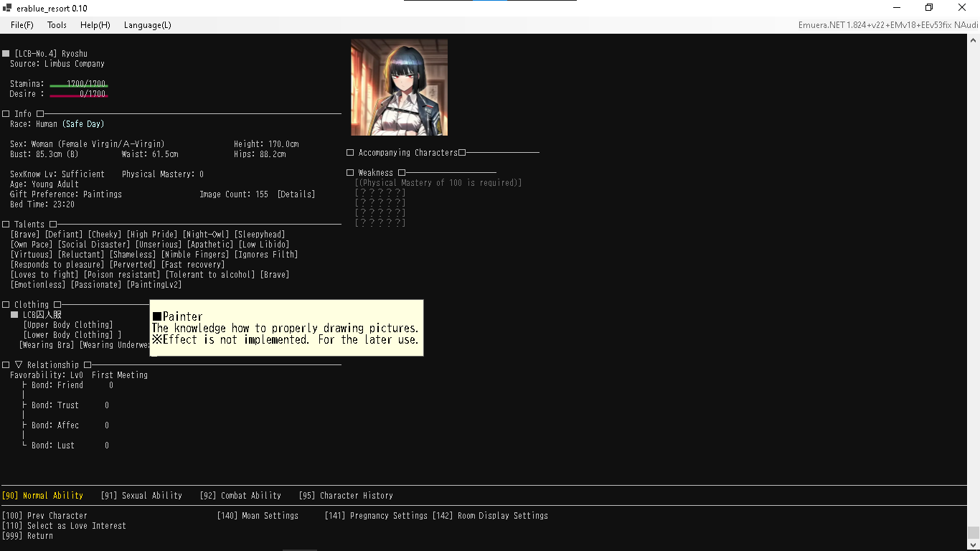Image resolution: width=980 pixels, height=551 pixels.
Task: Click the [High Pride] talent
Action: (152, 235)
